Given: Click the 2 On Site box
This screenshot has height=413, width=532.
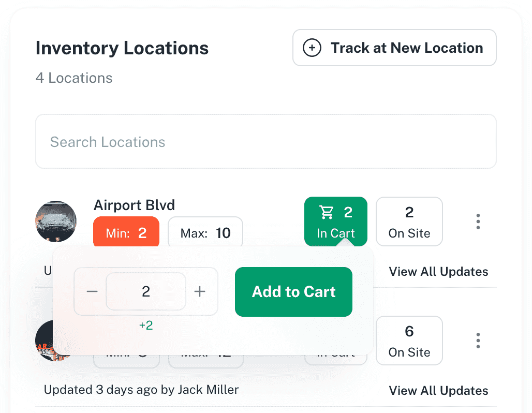Looking at the screenshot, I should click(x=409, y=222).
